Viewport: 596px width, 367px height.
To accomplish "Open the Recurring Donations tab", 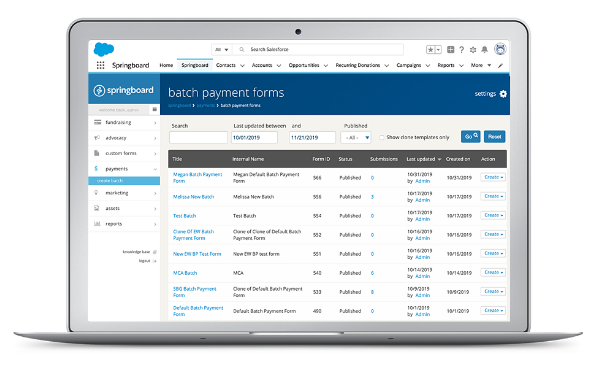I will pyautogui.click(x=358, y=65).
